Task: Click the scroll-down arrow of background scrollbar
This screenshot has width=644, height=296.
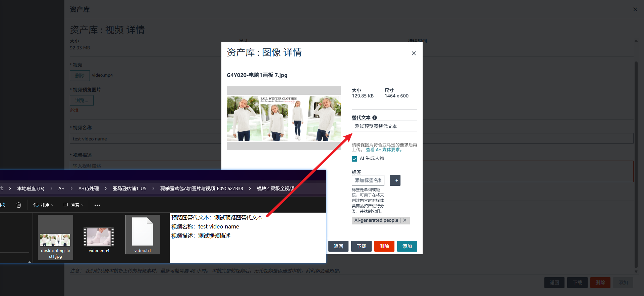Action: pyautogui.click(x=636, y=271)
